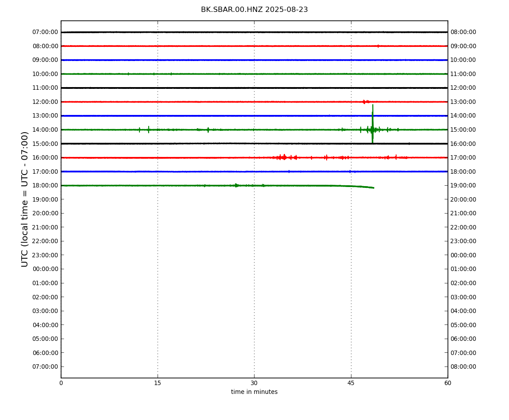Select left-axis time label 11:00:00
Screen dimensions: 509x420
coord(46,88)
